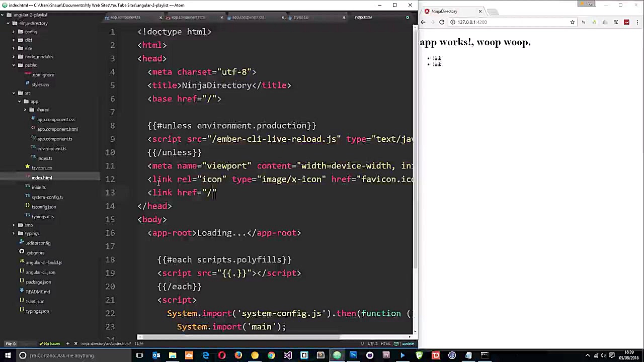Viewport: 644px width, 362px height.
Task: Click the GitHub icon in Atom's status bar
Action: point(396,343)
